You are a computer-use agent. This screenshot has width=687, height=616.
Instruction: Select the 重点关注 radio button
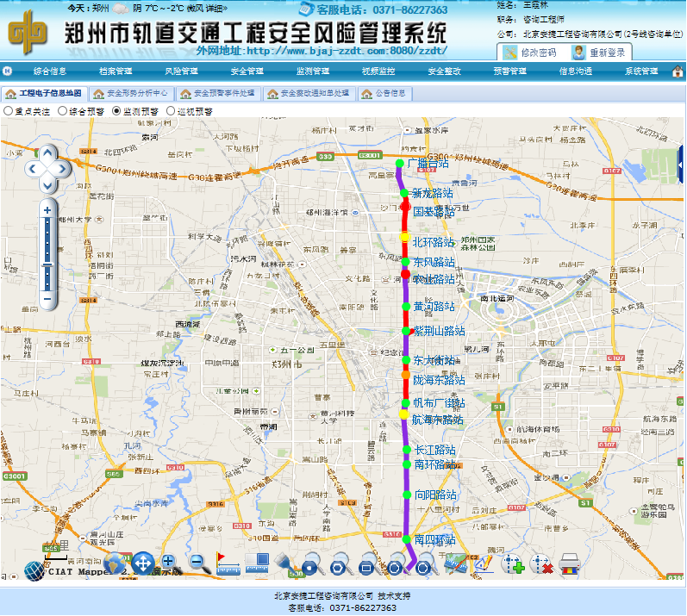pos(9,111)
